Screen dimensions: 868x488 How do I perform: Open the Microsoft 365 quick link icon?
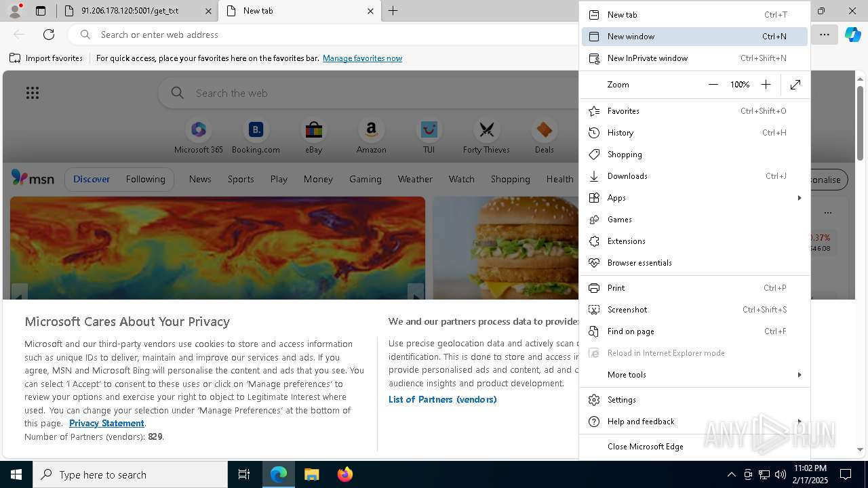[199, 129]
